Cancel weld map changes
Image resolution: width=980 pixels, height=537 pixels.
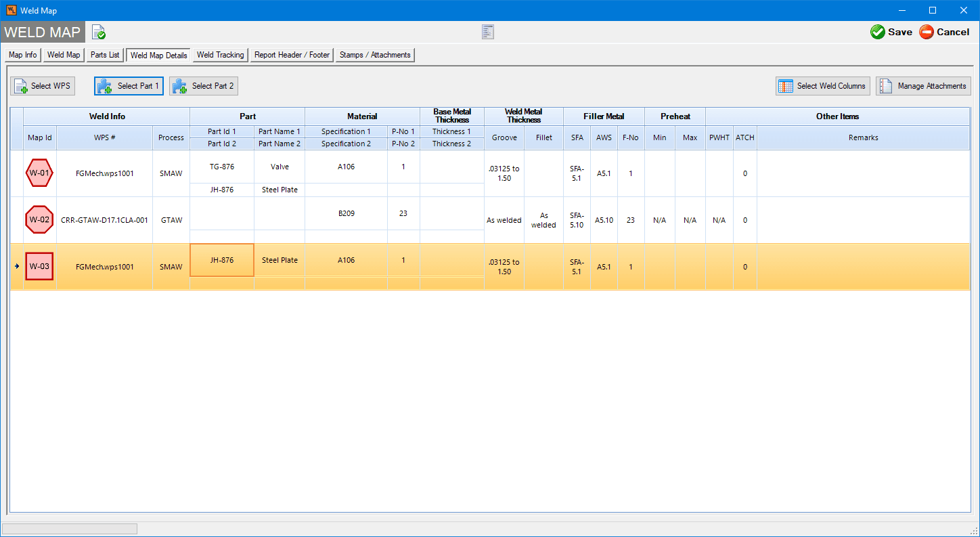coord(944,32)
